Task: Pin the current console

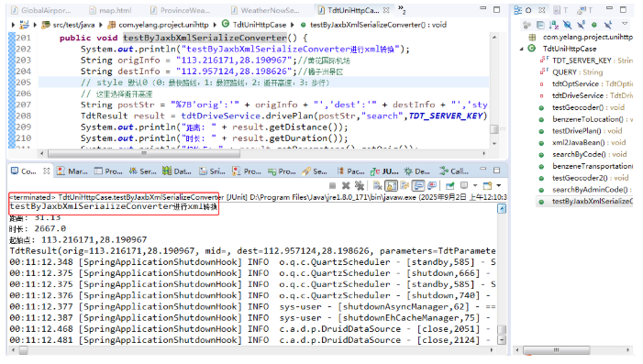Action: pos(450,186)
